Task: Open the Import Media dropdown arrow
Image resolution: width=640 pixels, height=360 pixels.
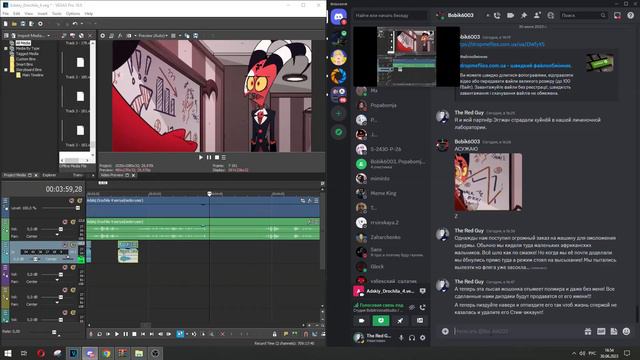Action: tap(49, 36)
